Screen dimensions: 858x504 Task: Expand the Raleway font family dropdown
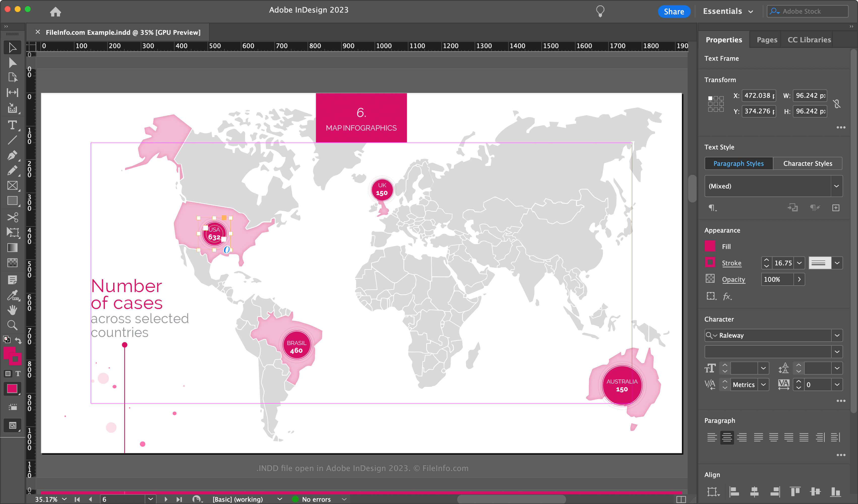[x=837, y=335]
